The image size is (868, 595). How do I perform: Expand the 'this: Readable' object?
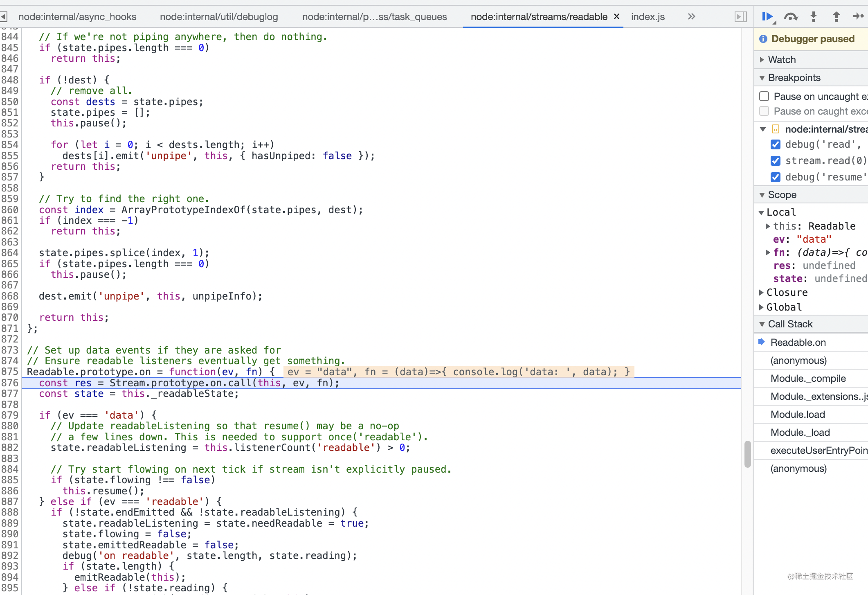click(768, 226)
